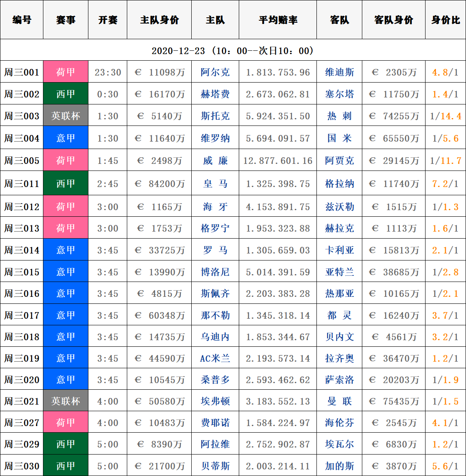Click pink 荷甲 tag in row 周三001

point(66,72)
